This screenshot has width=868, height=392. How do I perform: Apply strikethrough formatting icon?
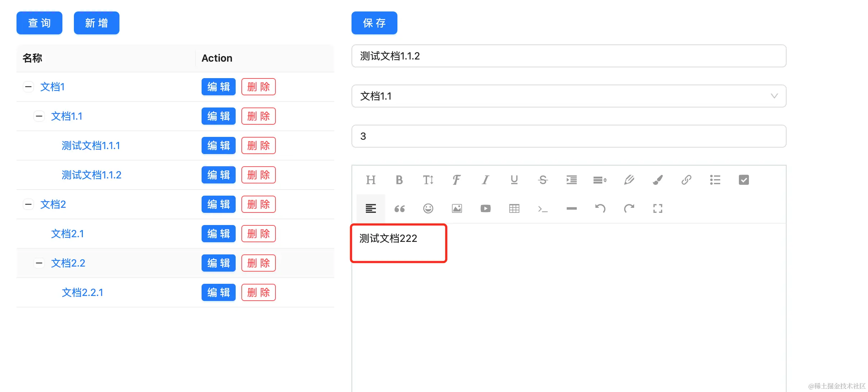click(543, 180)
